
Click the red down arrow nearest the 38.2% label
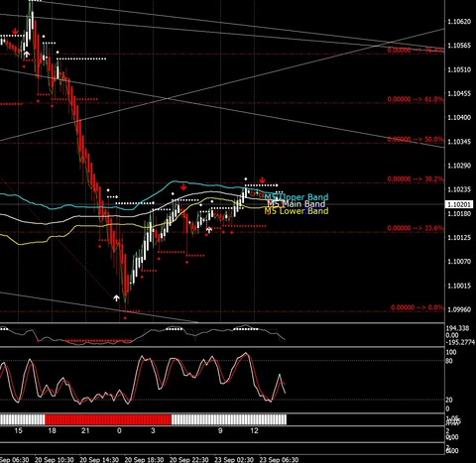coord(263,180)
